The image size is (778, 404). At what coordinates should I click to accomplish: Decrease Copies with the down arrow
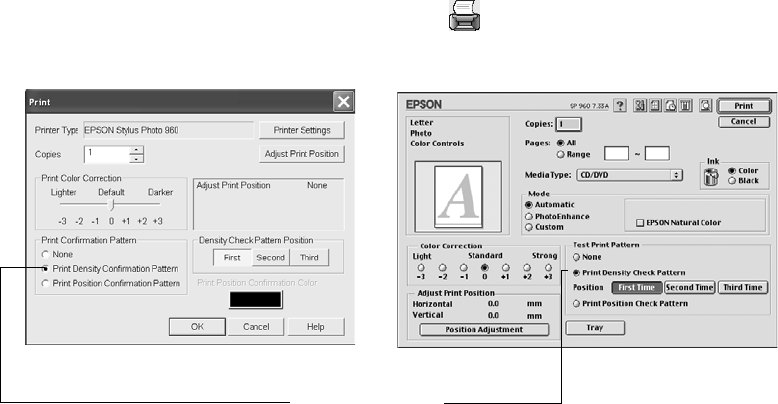[136, 159]
